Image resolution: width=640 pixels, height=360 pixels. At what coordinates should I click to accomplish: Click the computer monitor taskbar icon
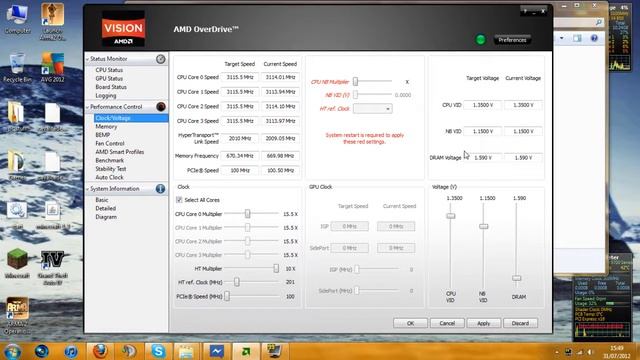coord(274,351)
